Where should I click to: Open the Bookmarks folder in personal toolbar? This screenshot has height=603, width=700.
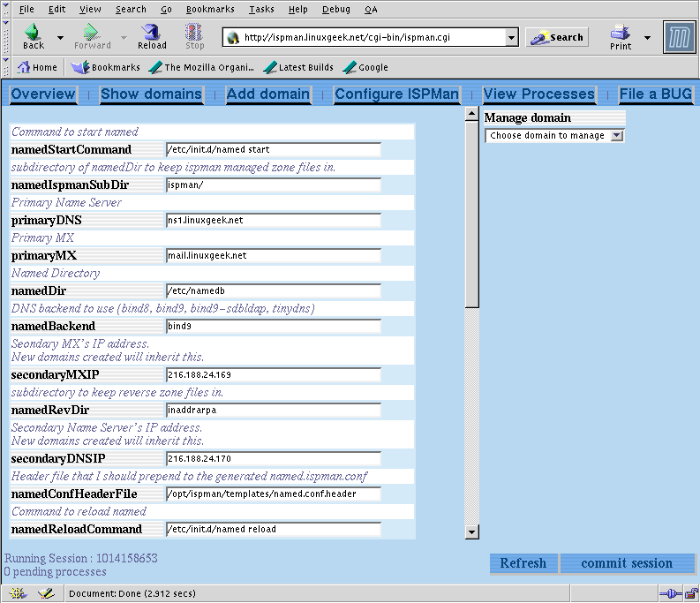[105, 67]
